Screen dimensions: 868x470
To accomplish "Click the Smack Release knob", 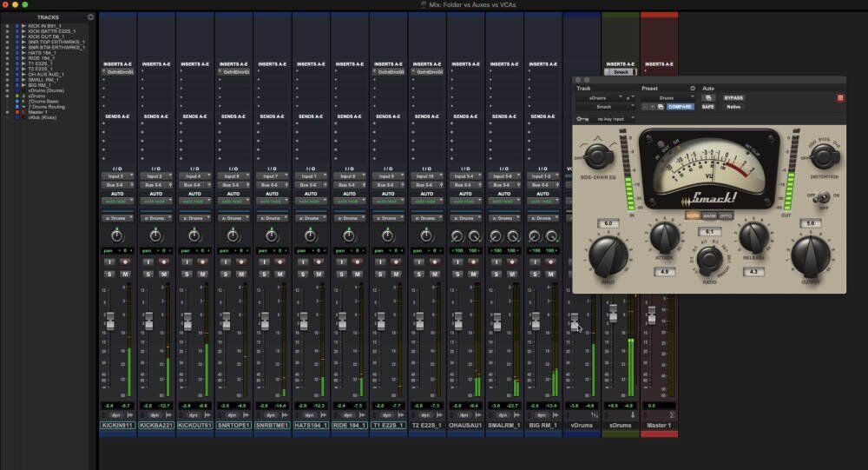I will click(x=753, y=236).
